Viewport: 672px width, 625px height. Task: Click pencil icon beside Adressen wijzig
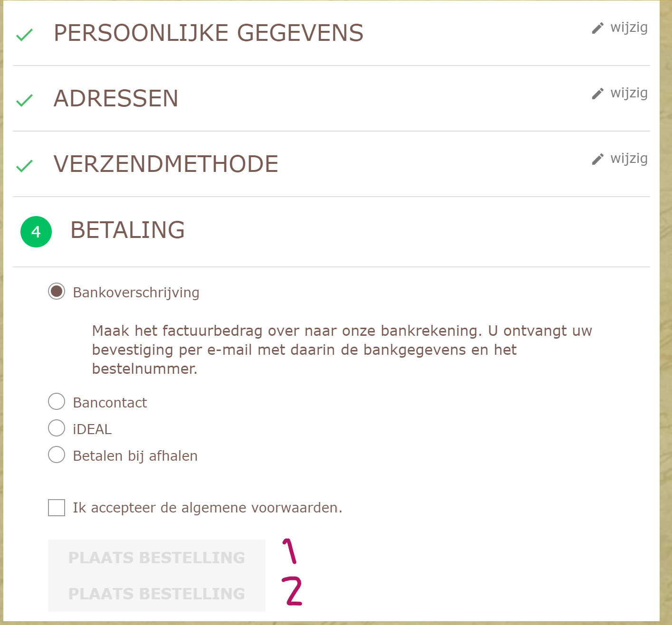click(x=597, y=94)
